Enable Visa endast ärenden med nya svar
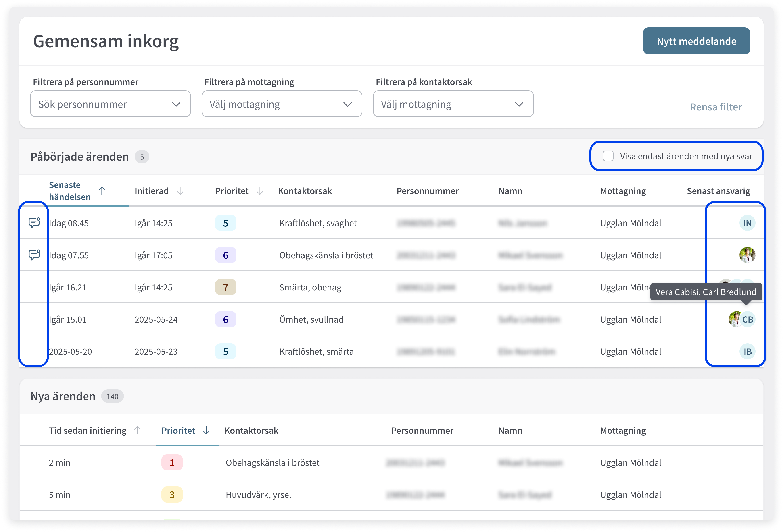 tap(608, 156)
